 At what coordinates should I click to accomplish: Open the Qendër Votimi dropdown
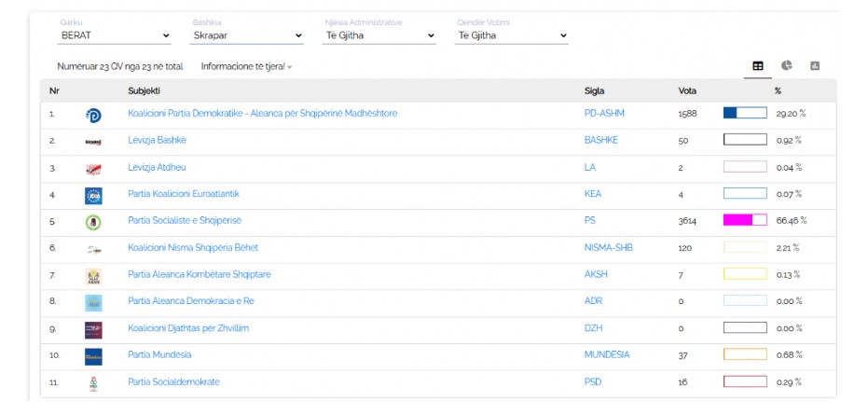[512, 35]
